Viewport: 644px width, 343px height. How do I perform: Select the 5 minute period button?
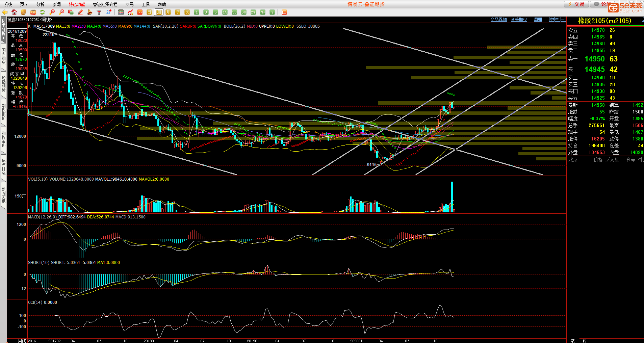215,12
